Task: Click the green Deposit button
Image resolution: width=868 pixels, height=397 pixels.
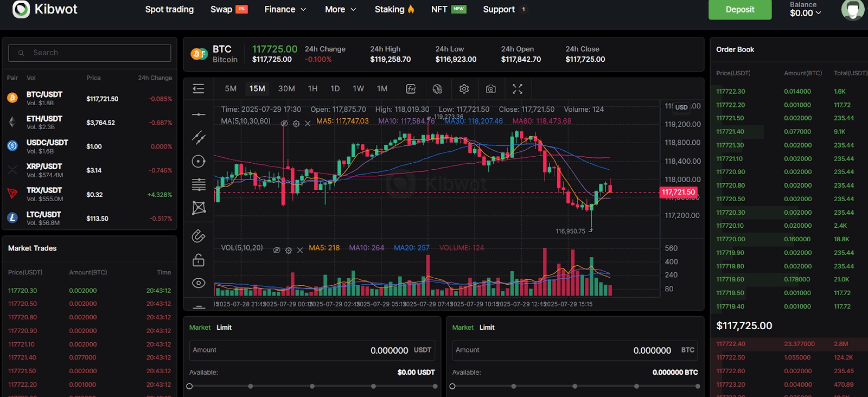Action: tap(739, 10)
